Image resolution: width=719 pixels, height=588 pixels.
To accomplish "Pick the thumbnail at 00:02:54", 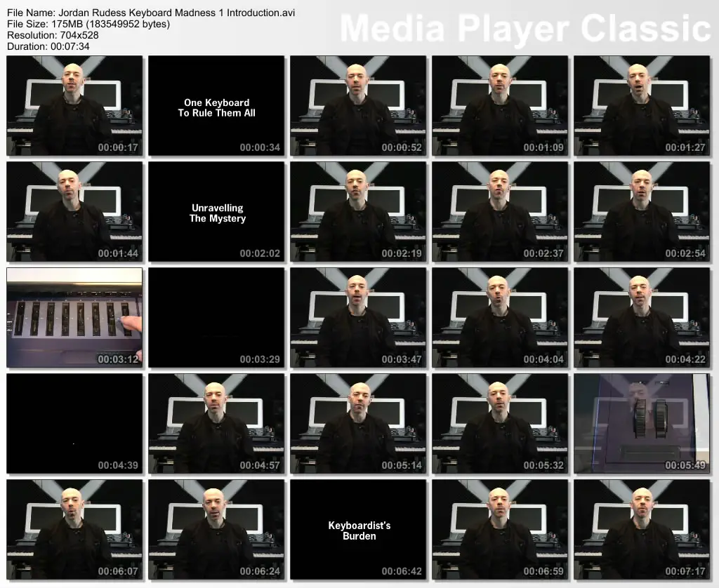I will (x=642, y=212).
